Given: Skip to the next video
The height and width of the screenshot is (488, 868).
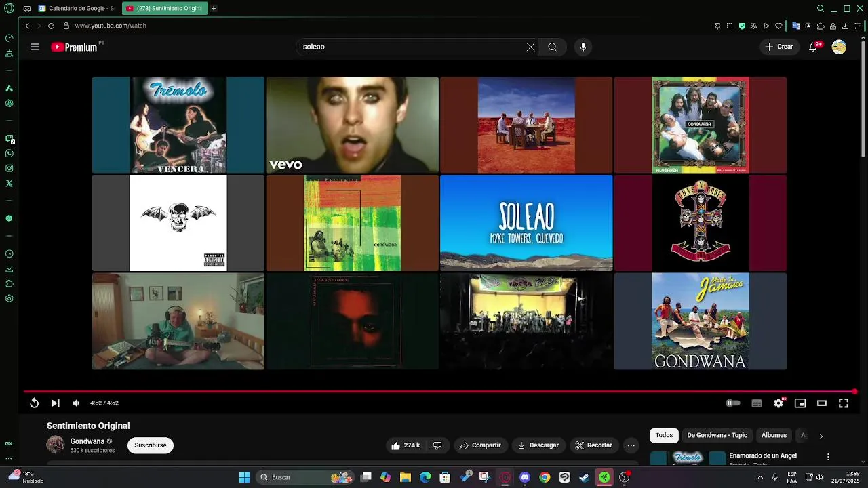Looking at the screenshot, I should point(56,403).
